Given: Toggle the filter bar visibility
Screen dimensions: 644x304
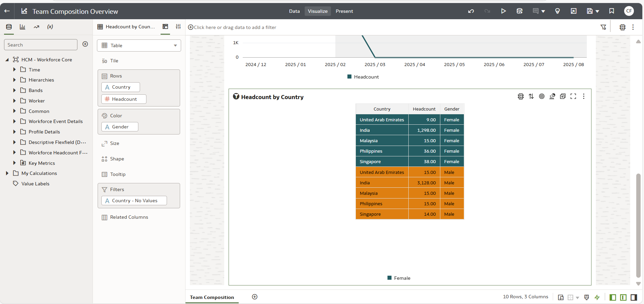Looking at the screenshot, I should click(604, 27).
